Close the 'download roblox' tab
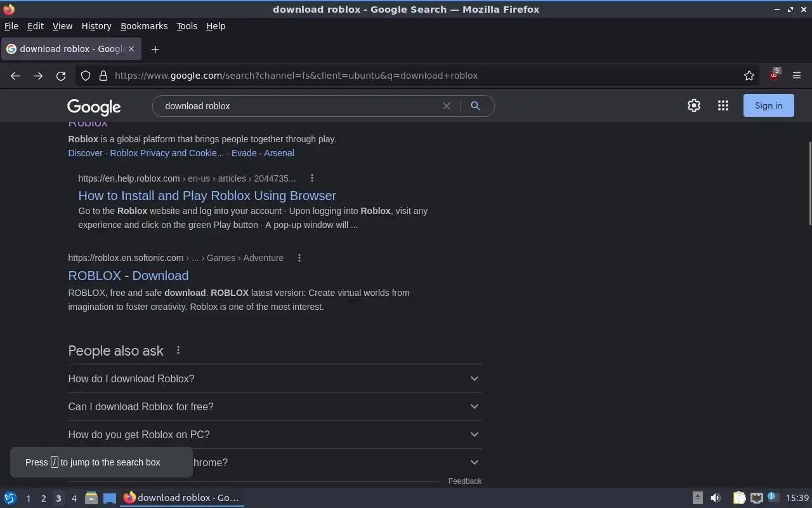This screenshot has width=812, height=508. (131, 48)
